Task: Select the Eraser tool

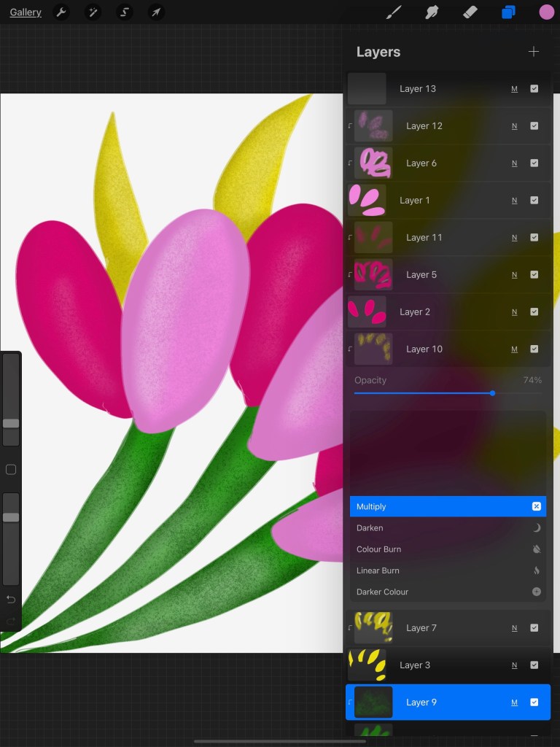Action: tap(470, 12)
